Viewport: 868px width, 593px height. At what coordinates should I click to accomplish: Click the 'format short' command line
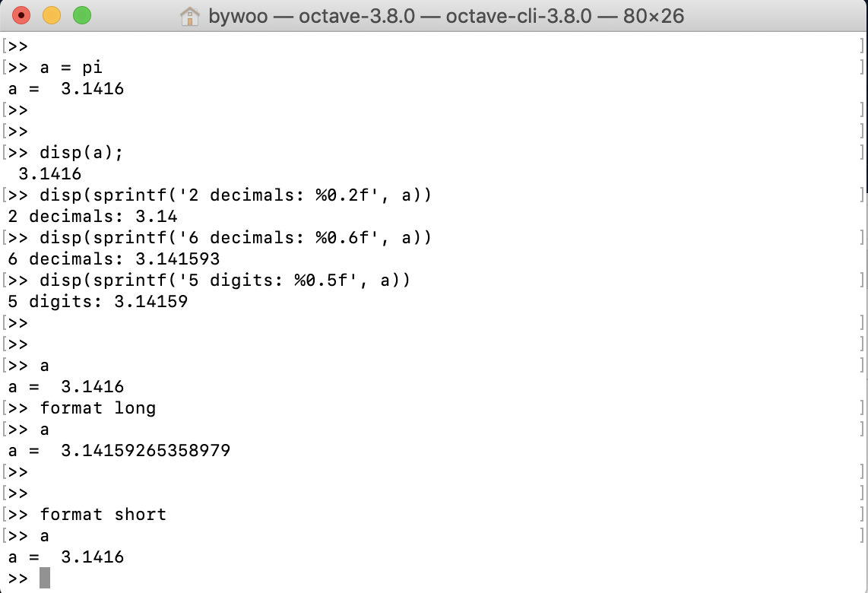tap(103, 515)
